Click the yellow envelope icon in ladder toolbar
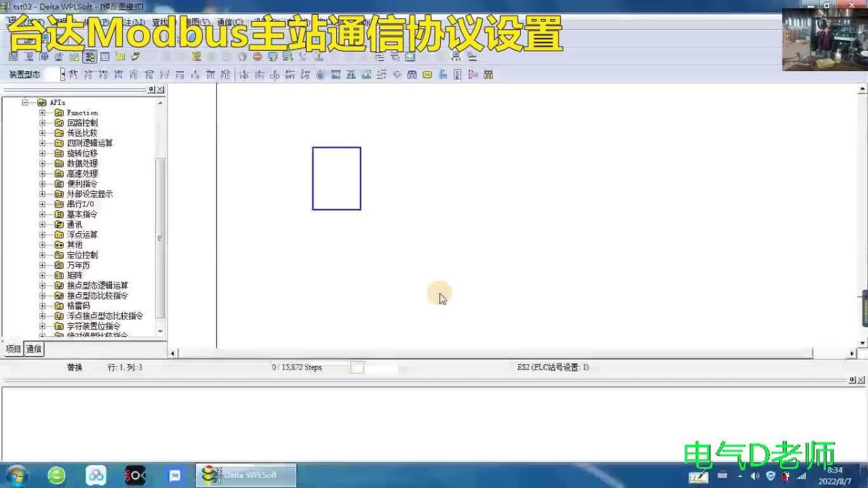Image resolution: width=868 pixels, height=488 pixels. coord(427,75)
